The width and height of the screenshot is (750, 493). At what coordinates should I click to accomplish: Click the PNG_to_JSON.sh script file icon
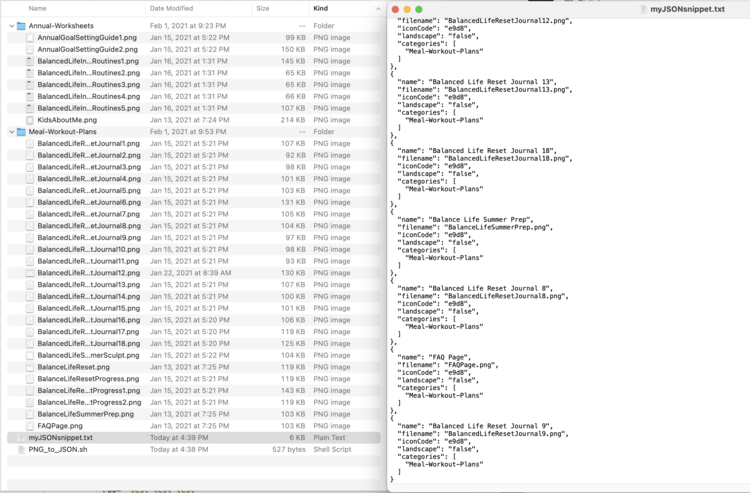click(x=22, y=449)
